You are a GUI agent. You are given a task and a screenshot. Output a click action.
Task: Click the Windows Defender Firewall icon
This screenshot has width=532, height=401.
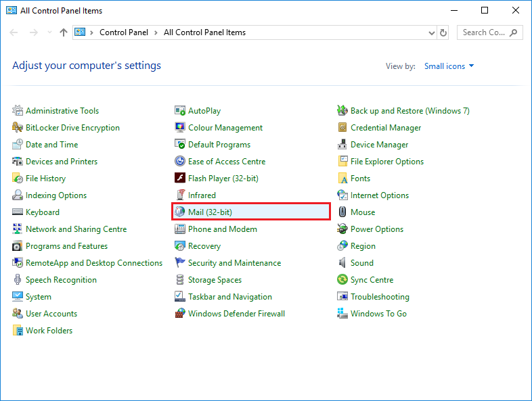[180, 314]
